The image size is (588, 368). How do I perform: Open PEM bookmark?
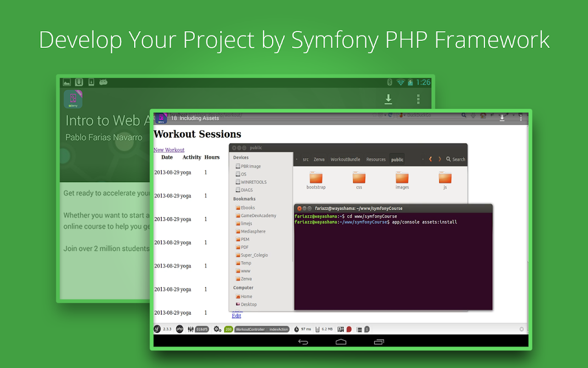242,239
